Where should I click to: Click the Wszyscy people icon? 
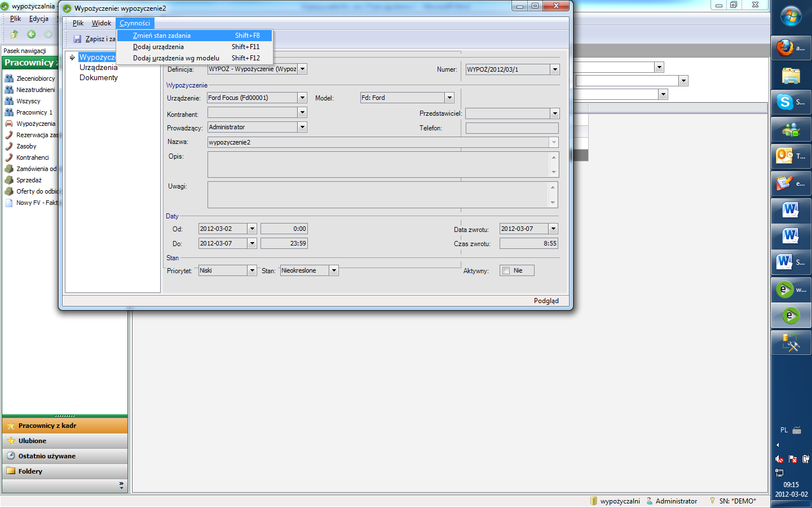tap(9, 101)
